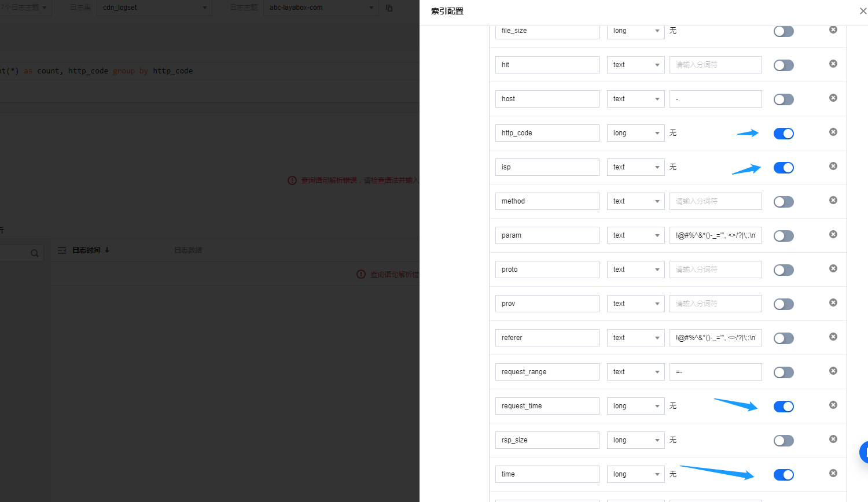Delete the hit field row
Viewport: 868px width, 502px height.
coord(833,64)
